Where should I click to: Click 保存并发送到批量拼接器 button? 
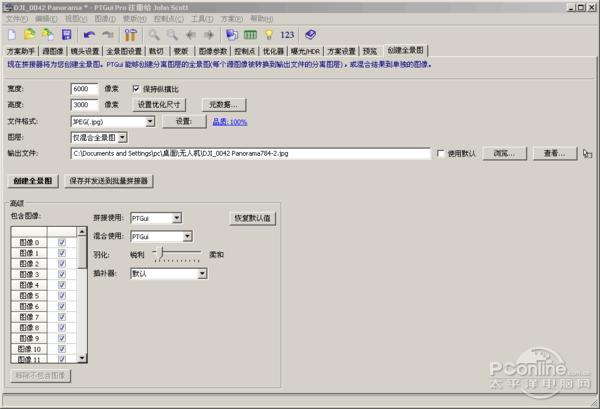(x=109, y=181)
